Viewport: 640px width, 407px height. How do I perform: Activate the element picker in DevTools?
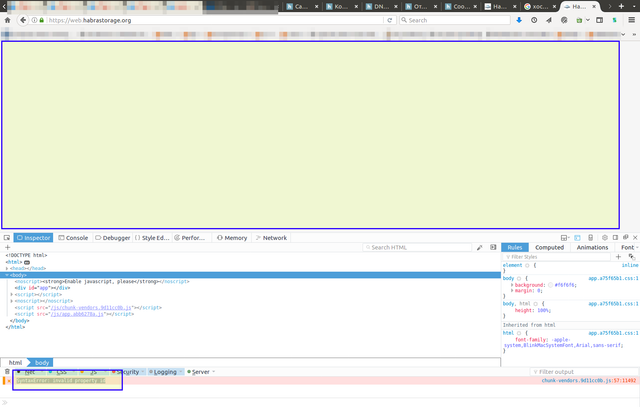[7, 238]
